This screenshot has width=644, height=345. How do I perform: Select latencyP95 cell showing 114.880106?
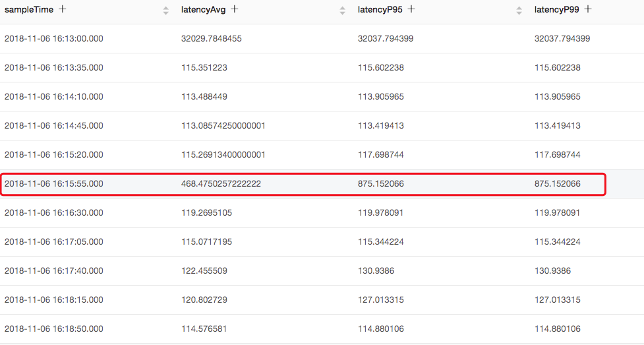(381, 329)
